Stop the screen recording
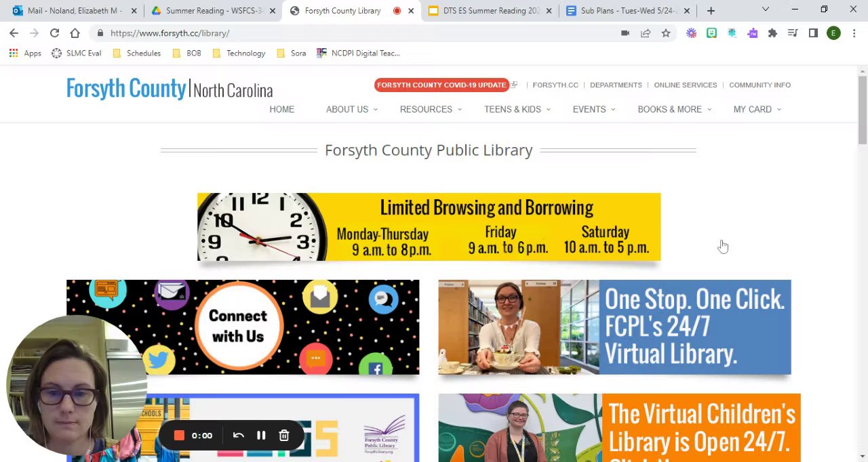 click(x=179, y=436)
